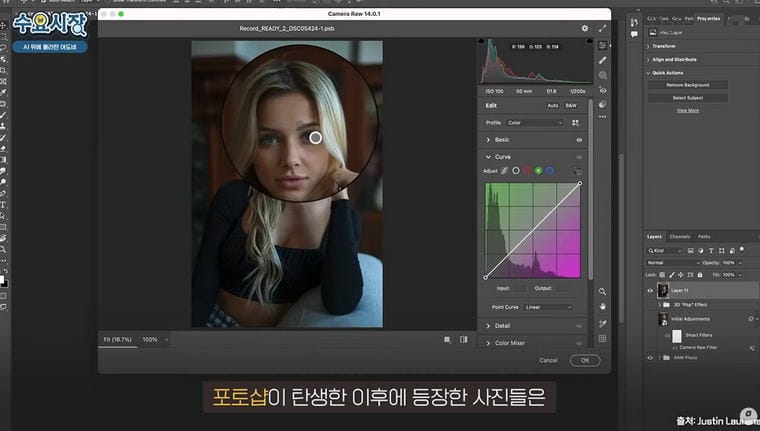760x431 pixels.
Task: Open Camera Raw settings gear
Action: (x=585, y=29)
